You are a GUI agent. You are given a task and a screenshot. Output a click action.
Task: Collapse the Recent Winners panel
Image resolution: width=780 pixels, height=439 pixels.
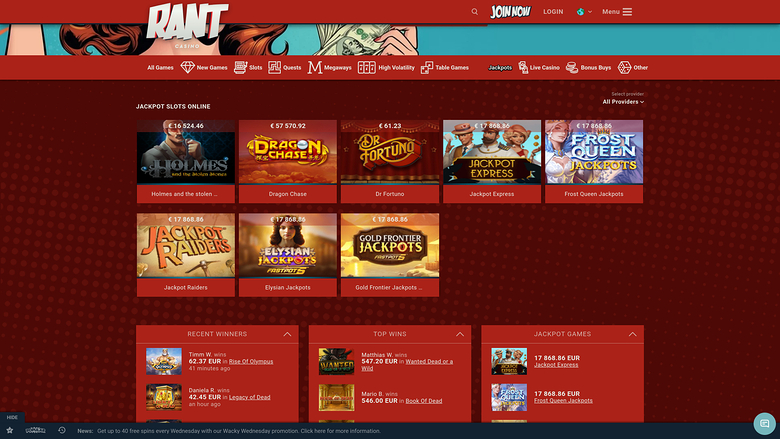(287, 334)
